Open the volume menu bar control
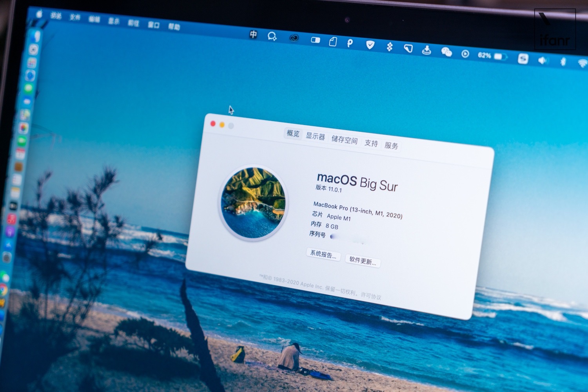Image resolution: width=588 pixels, height=392 pixels. (x=543, y=60)
